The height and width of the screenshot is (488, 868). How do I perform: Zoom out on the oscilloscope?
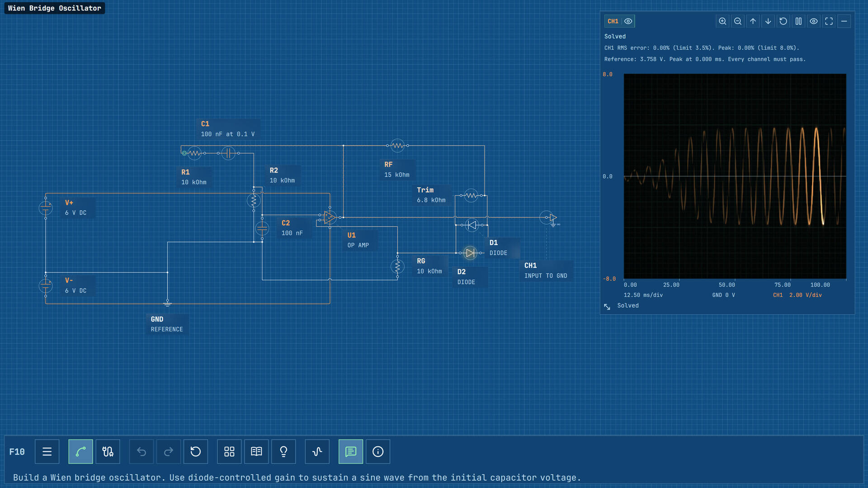738,21
